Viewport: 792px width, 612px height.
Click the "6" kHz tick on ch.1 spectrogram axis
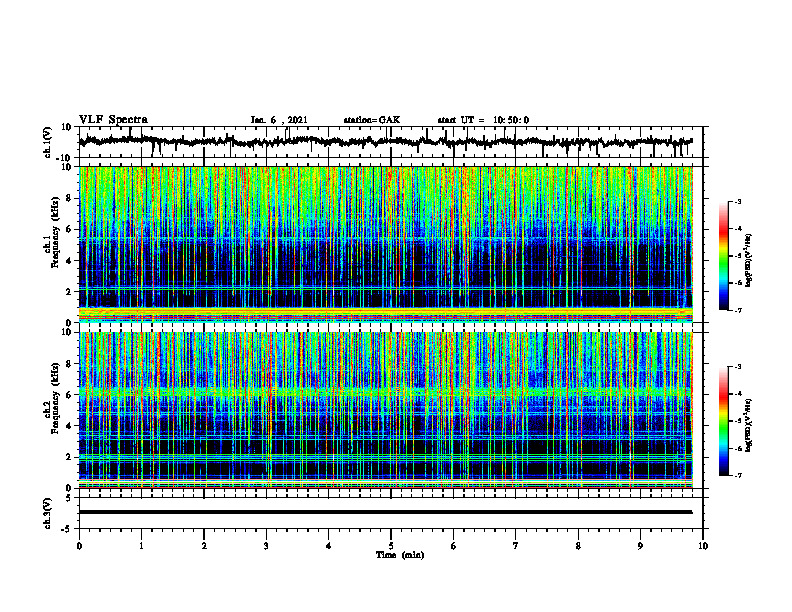[70, 229]
